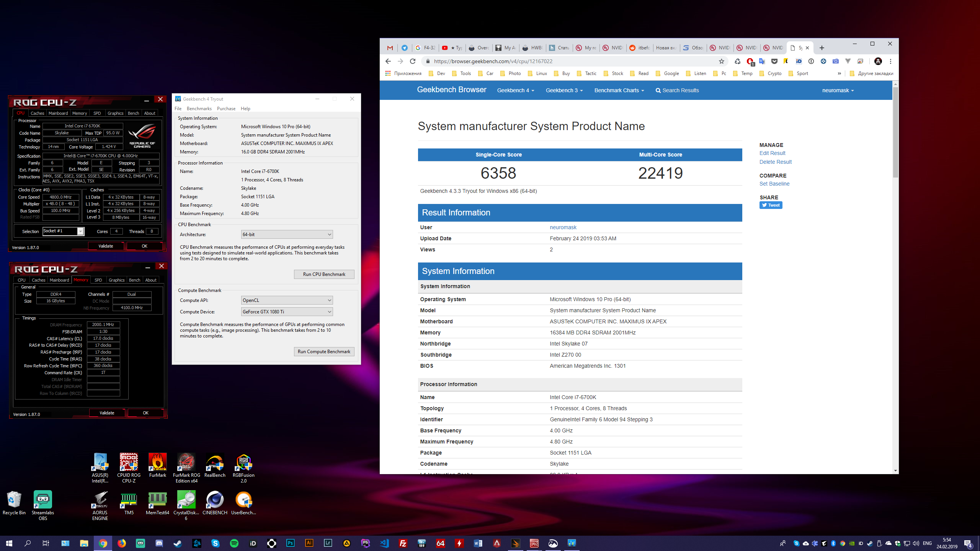Go back in Chrome browser
980x551 pixels.
(388, 61)
